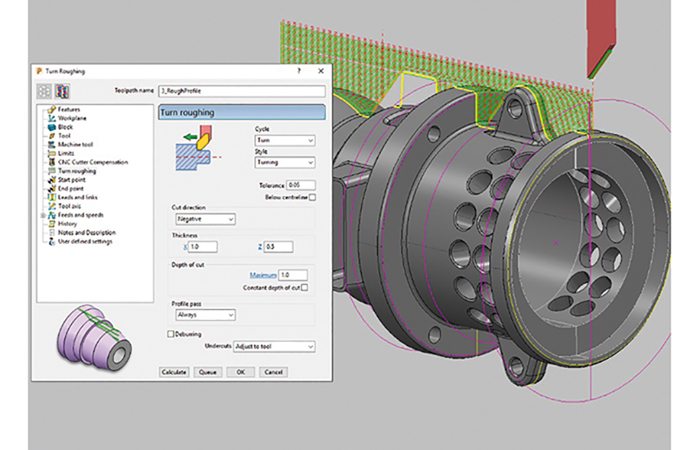Open the Block settings icon
This screenshot has width=700, height=450.
point(52,127)
